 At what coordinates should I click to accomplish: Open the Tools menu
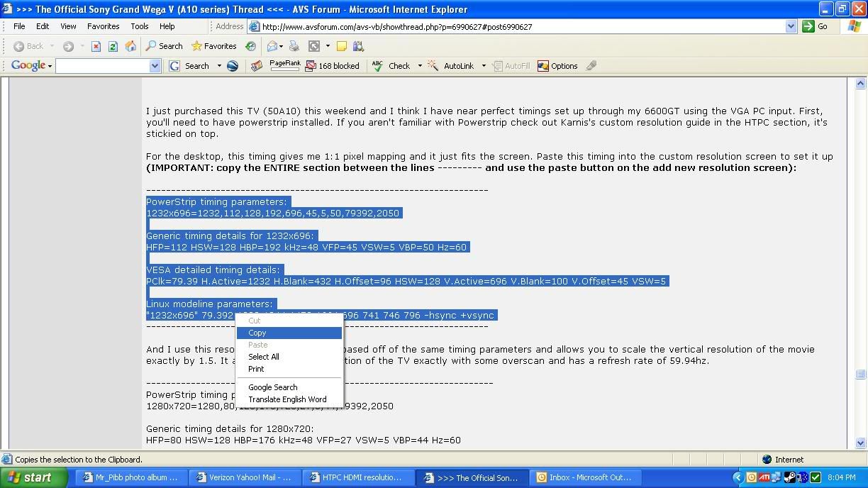point(140,26)
